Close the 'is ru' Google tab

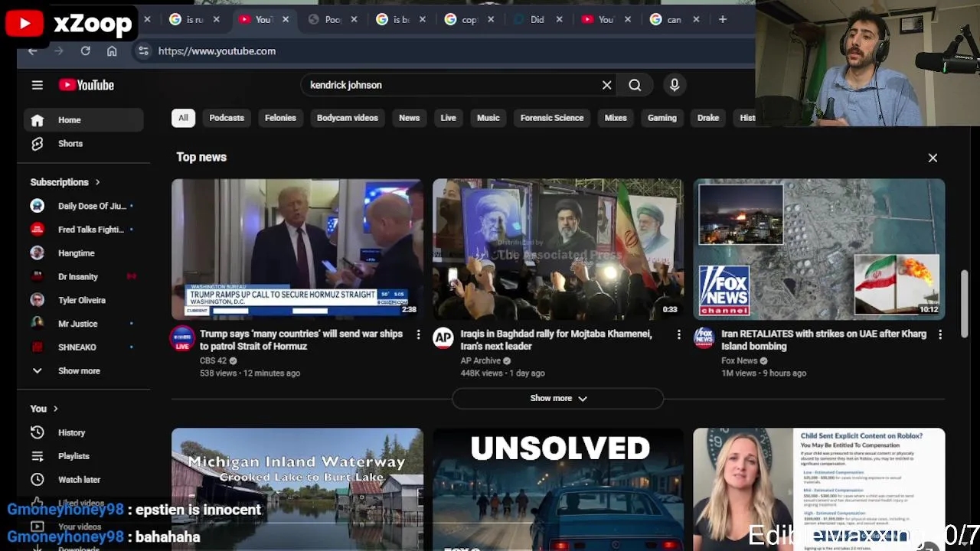point(216,19)
